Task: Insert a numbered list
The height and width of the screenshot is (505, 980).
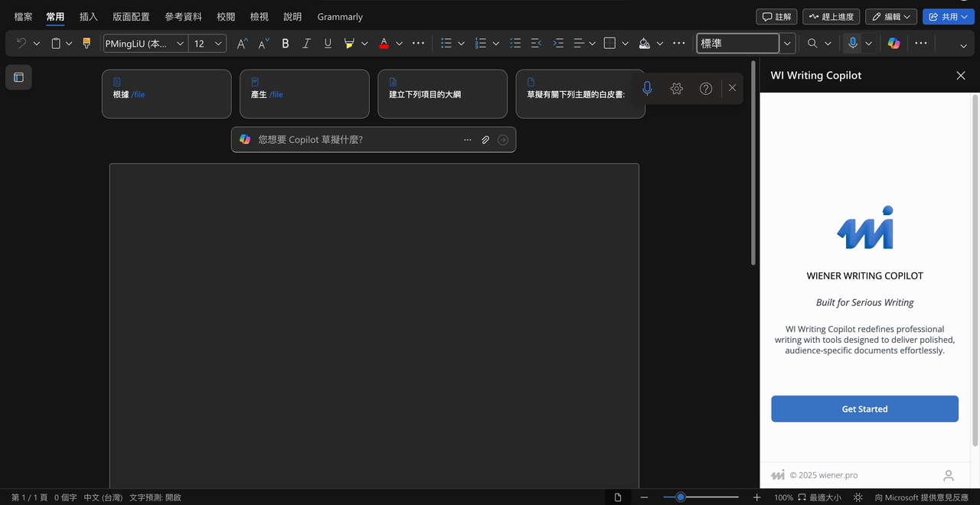Action: coord(481,44)
